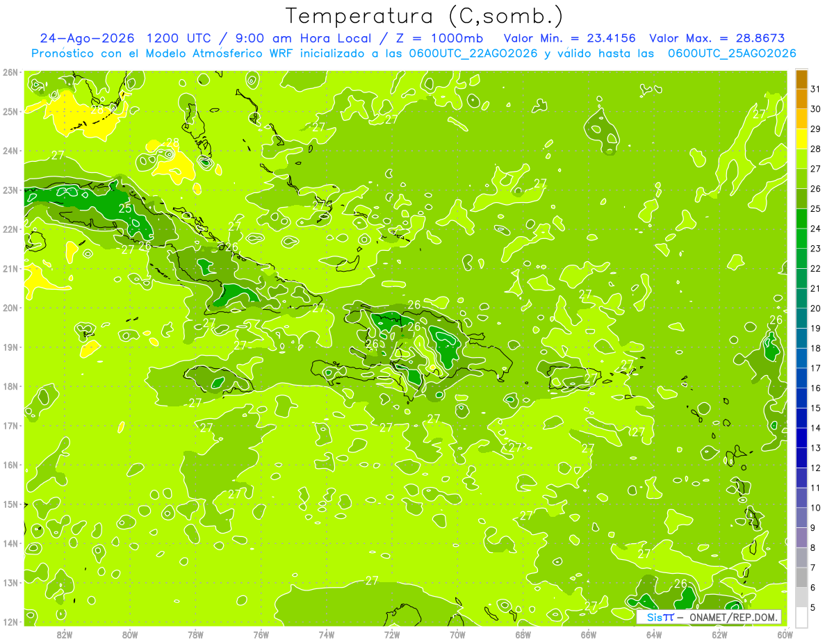The image size is (834, 644).
Task: Click colorbar value label 10
Action: pos(815,508)
